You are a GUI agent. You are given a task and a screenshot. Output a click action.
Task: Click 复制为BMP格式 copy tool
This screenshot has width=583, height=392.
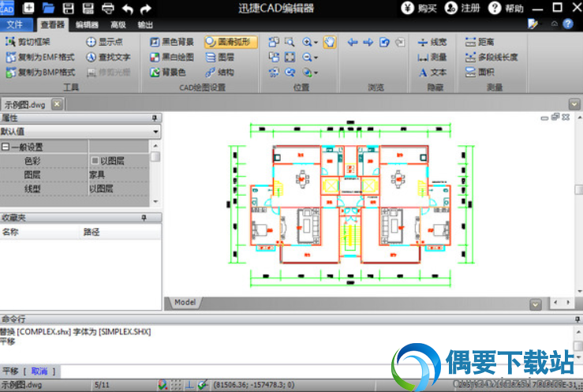point(40,72)
